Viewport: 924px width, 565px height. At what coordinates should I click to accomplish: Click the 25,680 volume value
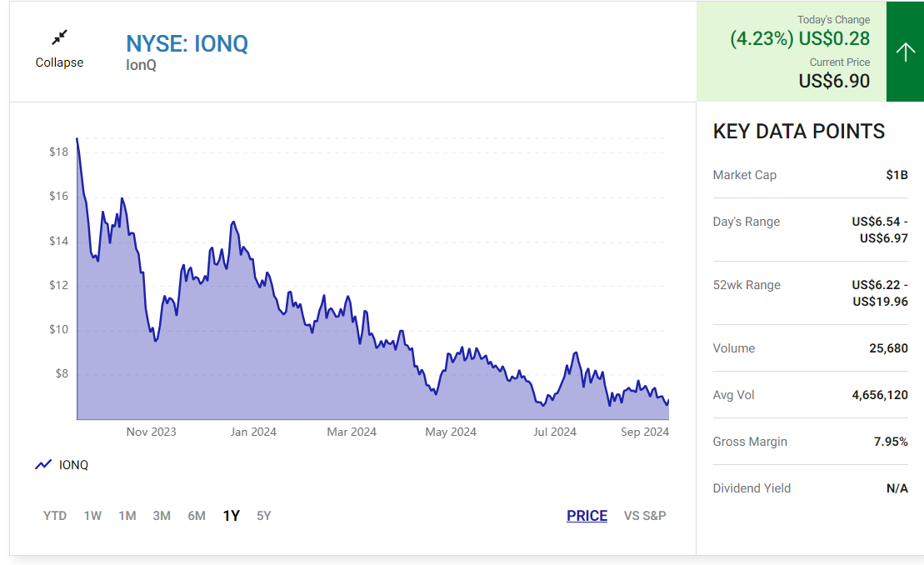(889, 348)
